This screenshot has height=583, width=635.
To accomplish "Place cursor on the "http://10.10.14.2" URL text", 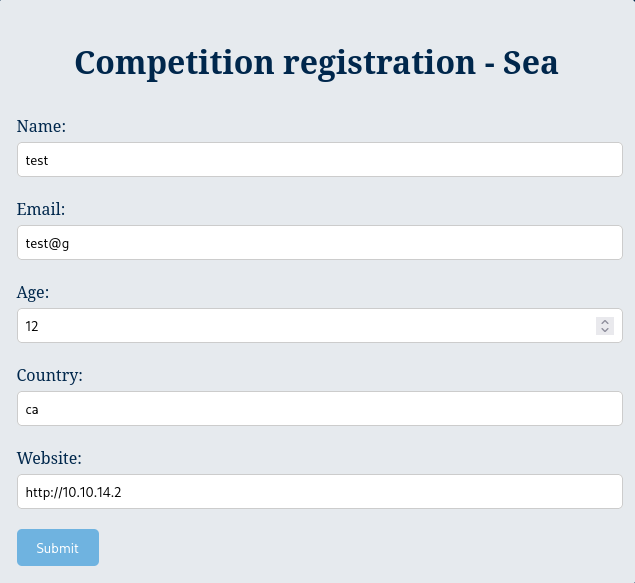I will (74, 491).
